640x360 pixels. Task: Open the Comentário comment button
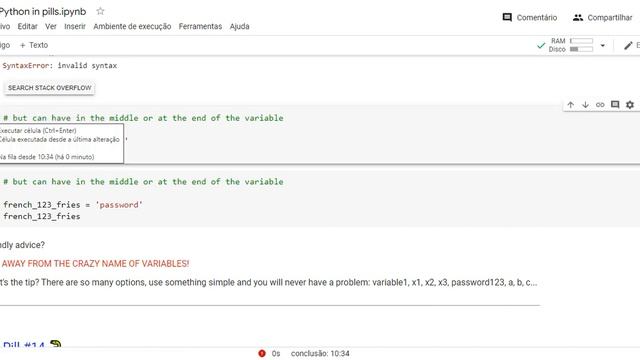click(530, 18)
